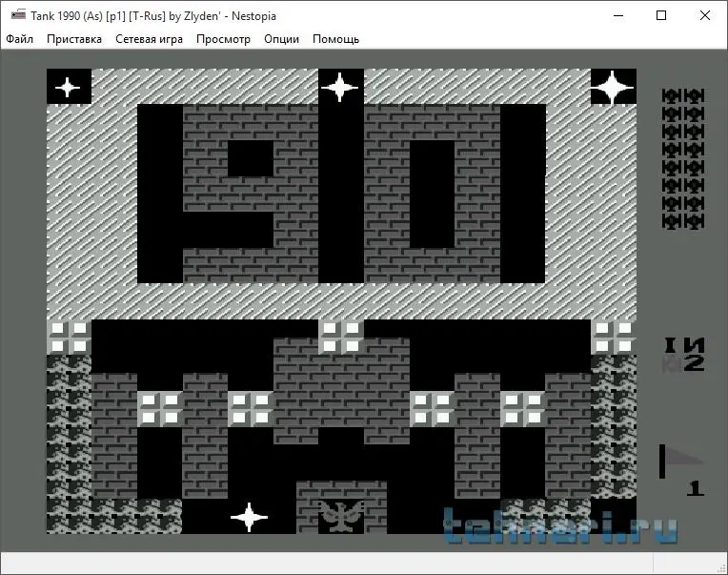Viewport: 728px width, 575px height.
Task: Click the Nestopia app icon in title bar
Action: tap(18, 15)
